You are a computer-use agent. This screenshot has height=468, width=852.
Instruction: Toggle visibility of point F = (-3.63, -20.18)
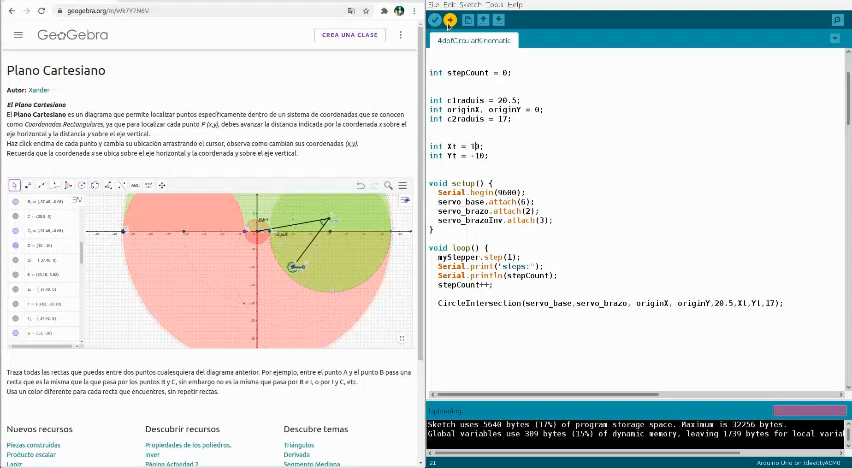16,304
